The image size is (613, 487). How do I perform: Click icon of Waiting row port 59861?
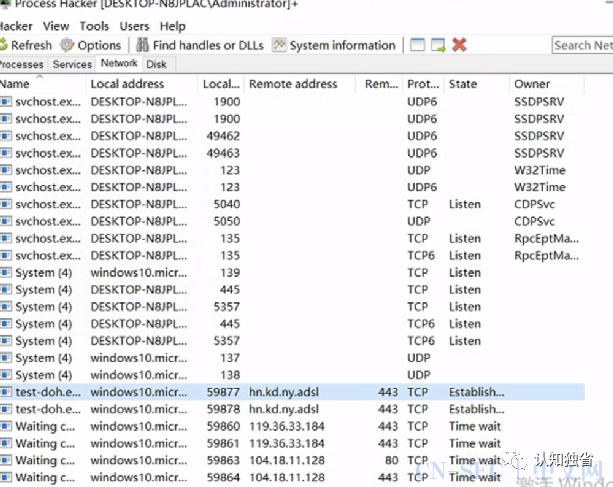coord(6,443)
